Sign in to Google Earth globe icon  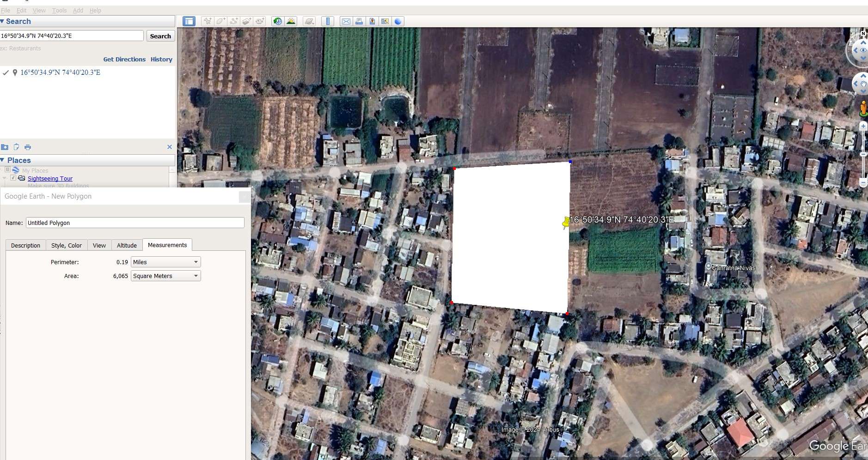pyautogui.click(x=398, y=21)
